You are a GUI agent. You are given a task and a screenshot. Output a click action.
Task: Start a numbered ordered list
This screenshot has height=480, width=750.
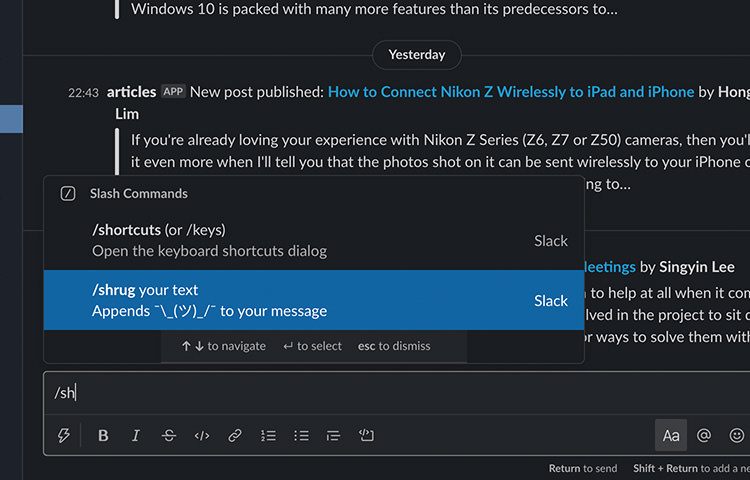click(268, 436)
